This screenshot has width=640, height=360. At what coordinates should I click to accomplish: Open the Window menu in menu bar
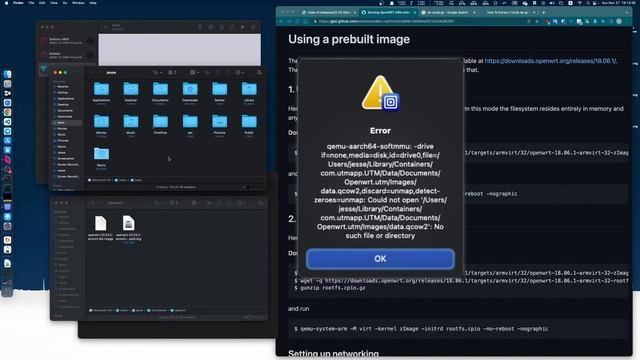pos(78,3)
